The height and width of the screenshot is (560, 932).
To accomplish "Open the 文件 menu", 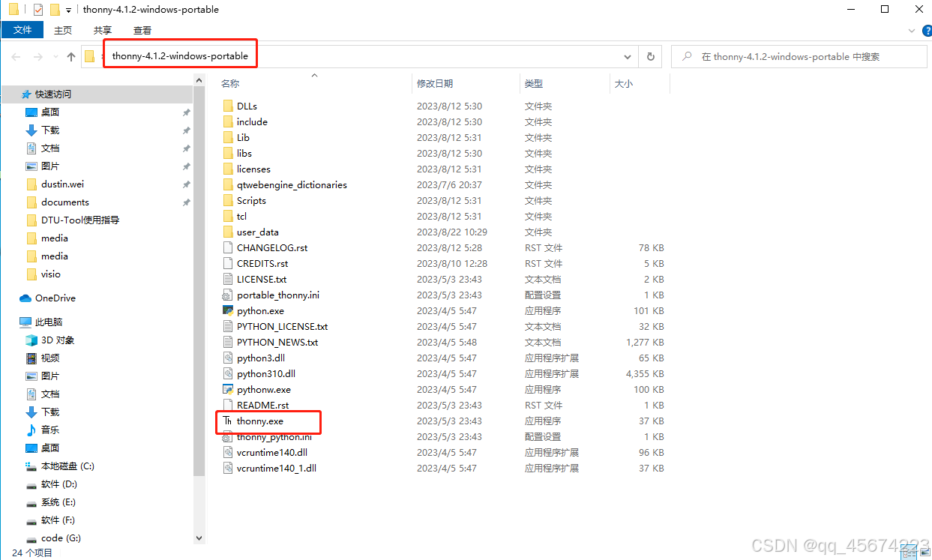I will click(x=22, y=30).
